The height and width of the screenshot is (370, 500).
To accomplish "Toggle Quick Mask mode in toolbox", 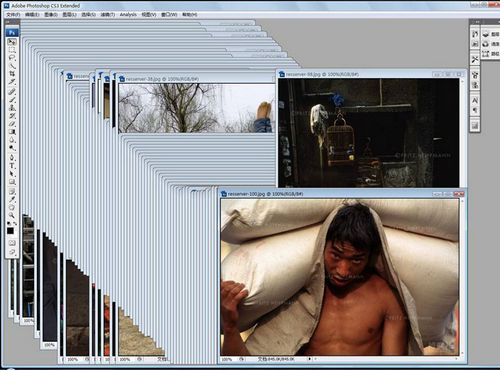I will pyautogui.click(x=12, y=243).
